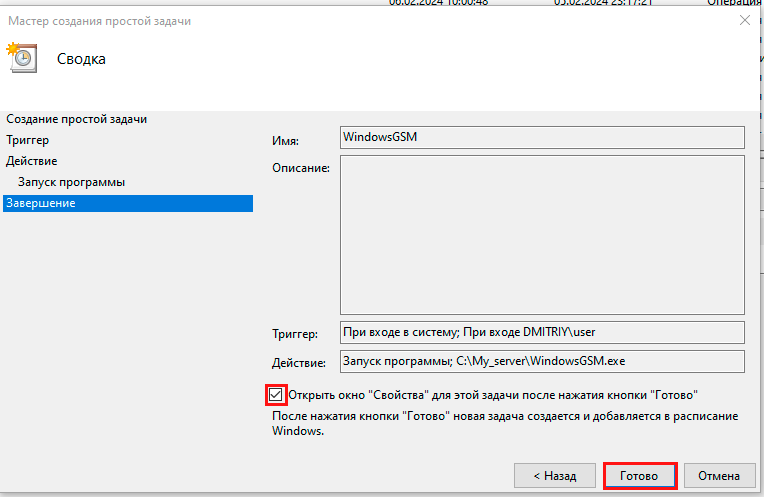The image size is (764, 497).
Task: Click the Описание label
Action: [301, 167]
